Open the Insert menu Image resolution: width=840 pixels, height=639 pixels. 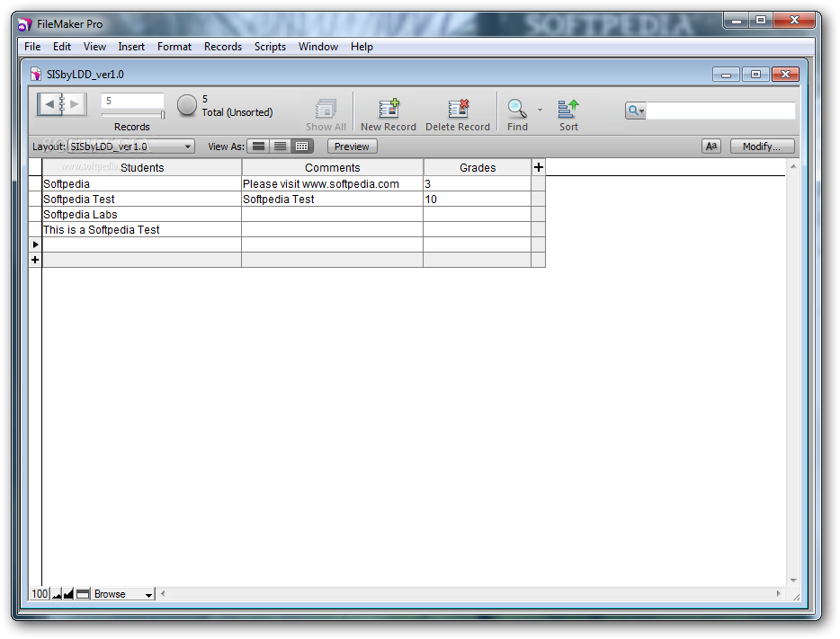tap(131, 47)
